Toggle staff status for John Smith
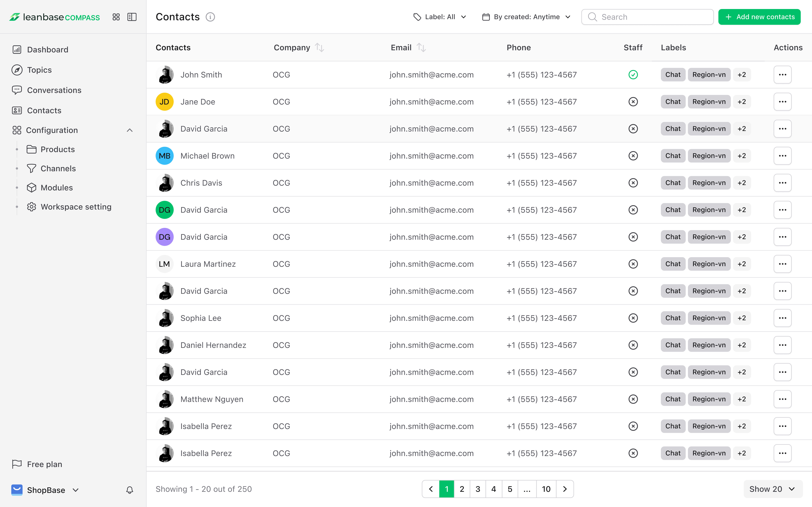 633,75
